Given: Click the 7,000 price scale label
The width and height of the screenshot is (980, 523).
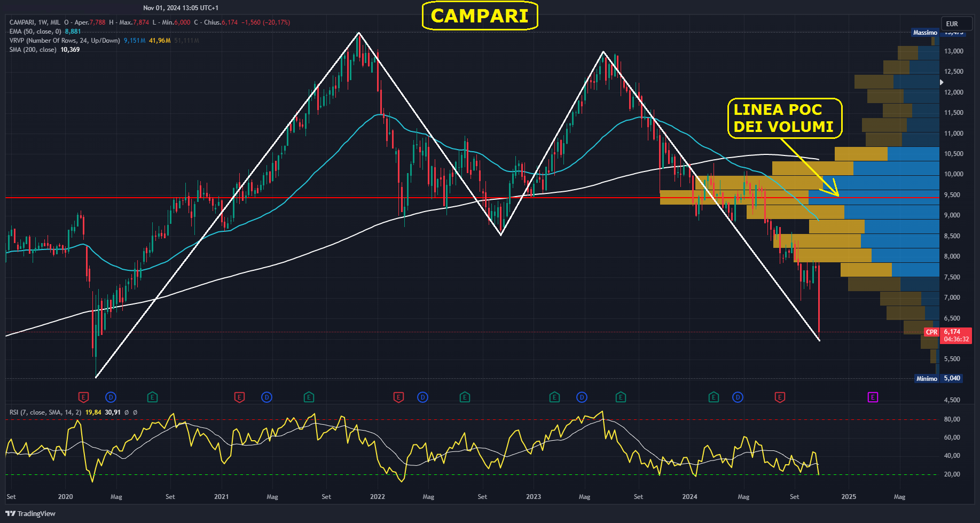Looking at the screenshot, I should tap(952, 298).
